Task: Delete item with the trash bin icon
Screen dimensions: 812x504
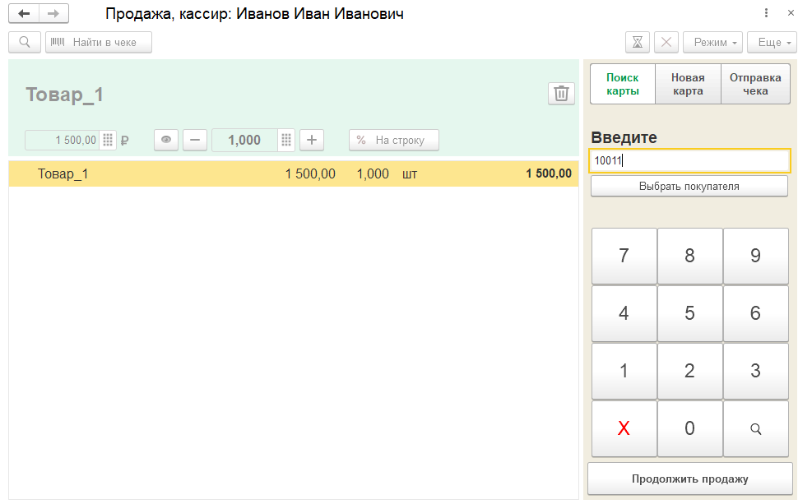Action: (x=561, y=94)
